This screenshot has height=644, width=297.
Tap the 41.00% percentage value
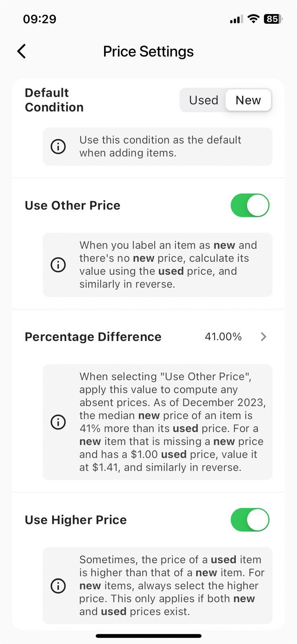click(x=223, y=336)
